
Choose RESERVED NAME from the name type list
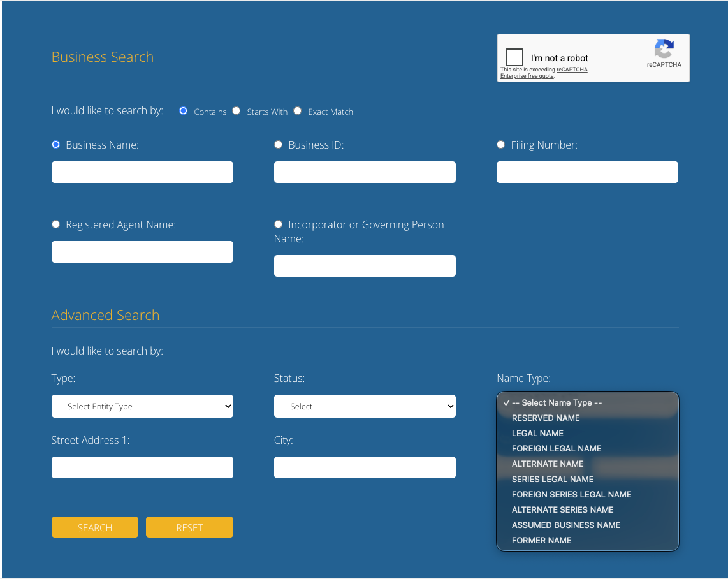587,418
